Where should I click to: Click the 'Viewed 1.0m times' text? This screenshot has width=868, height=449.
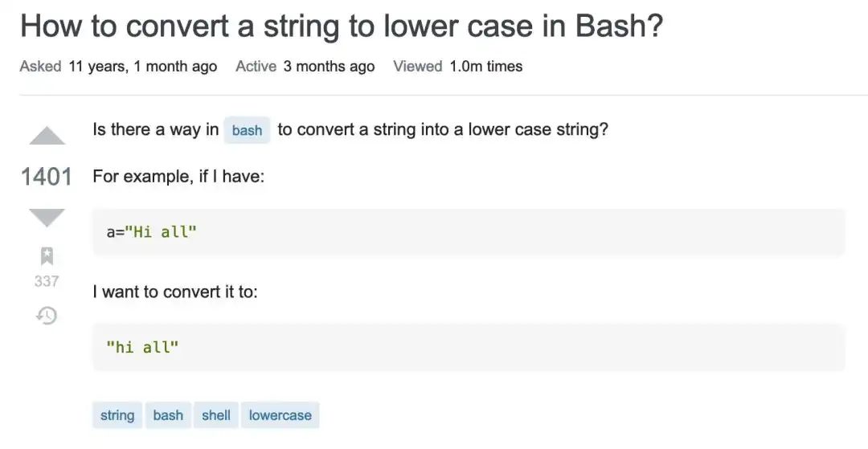(x=457, y=67)
